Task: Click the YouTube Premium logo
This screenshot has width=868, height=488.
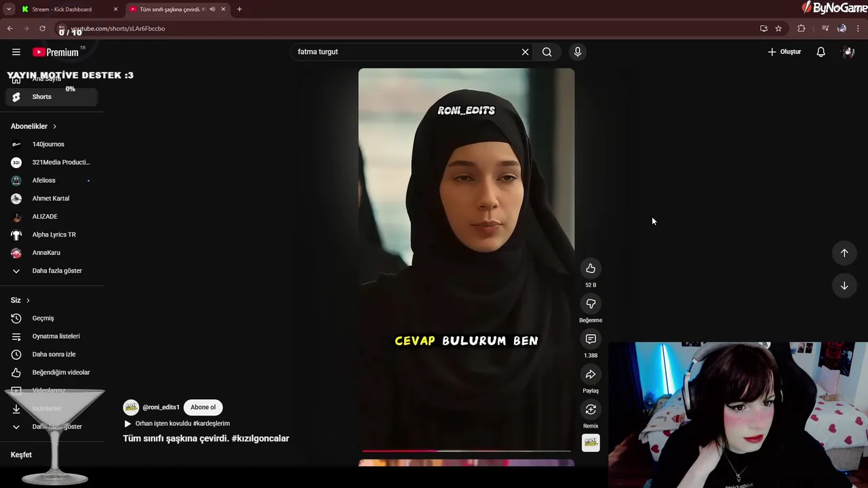Action: tap(56, 52)
